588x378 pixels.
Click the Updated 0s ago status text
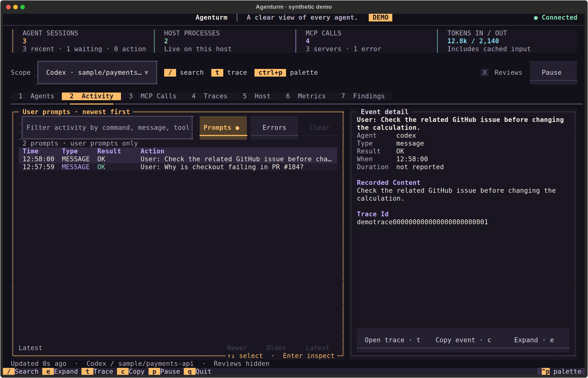coord(39,364)
